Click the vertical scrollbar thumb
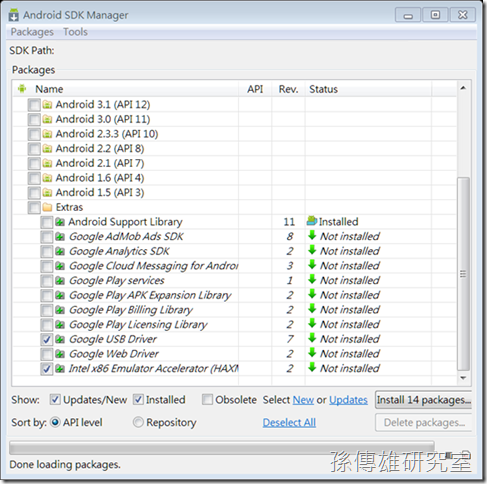The image size is (487, 484). click(x=463, y=274)
